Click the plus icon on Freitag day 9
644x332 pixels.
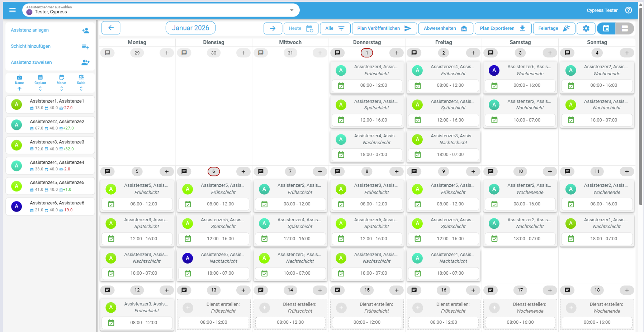coord(473,172)
